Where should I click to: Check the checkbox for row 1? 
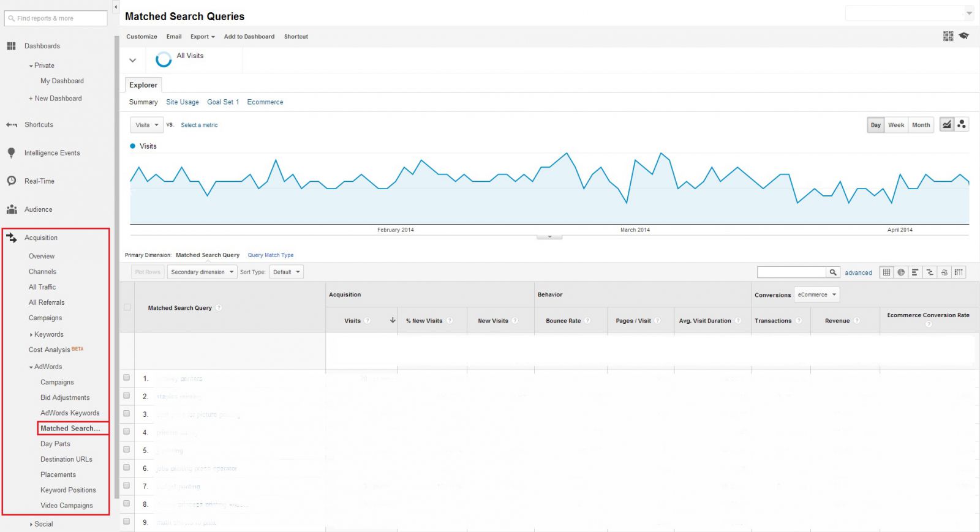(127, 378)
